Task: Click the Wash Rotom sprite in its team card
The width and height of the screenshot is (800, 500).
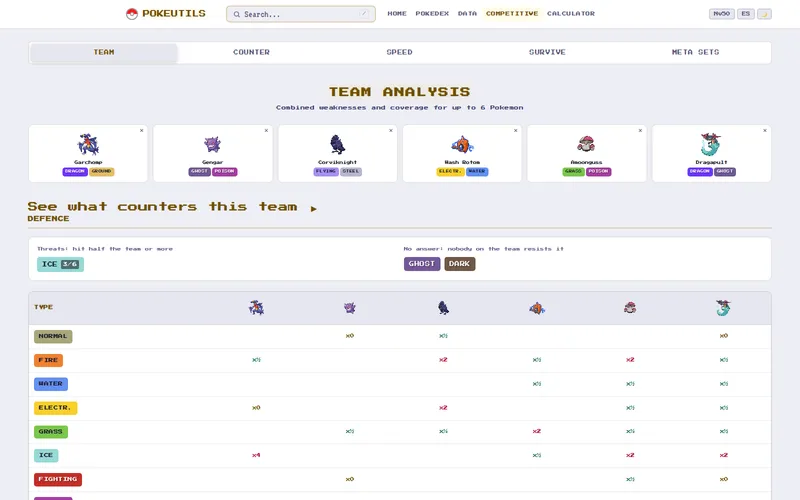Action: pos(462,144)
